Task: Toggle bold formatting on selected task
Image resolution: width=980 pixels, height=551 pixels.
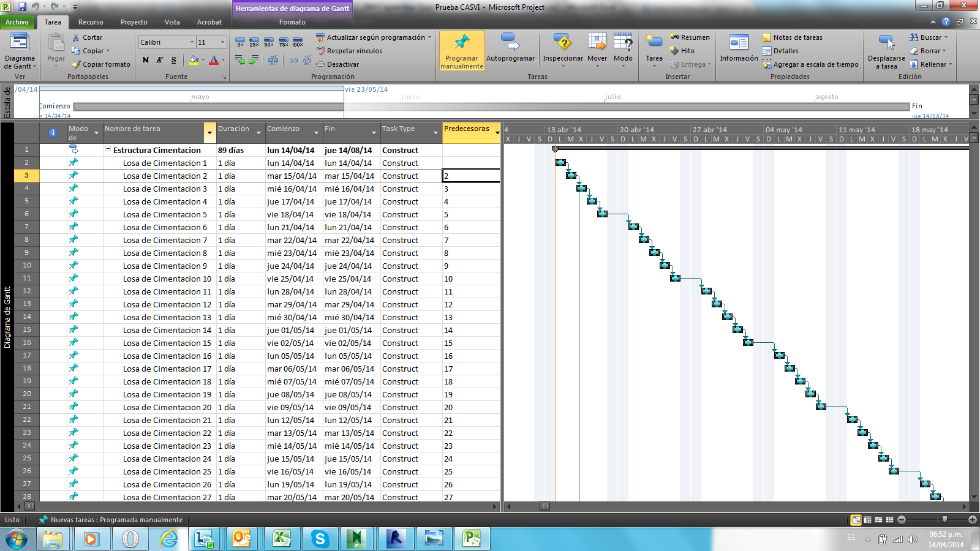Action: pos(145,61)
